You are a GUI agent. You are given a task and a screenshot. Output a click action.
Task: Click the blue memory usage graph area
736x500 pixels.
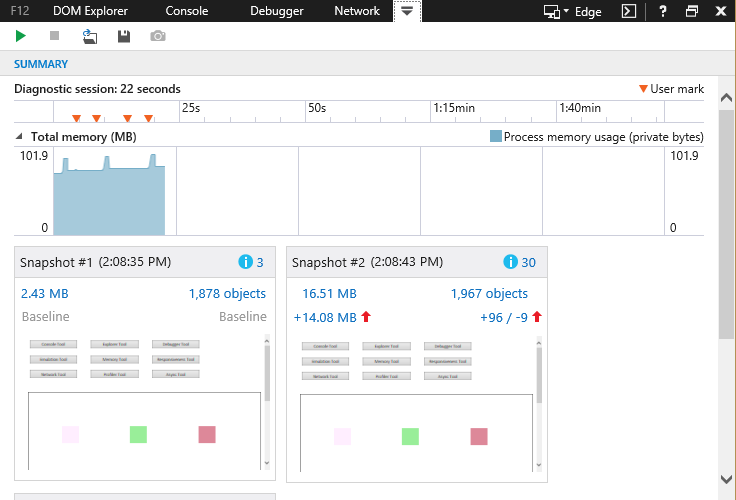point(109,202)
